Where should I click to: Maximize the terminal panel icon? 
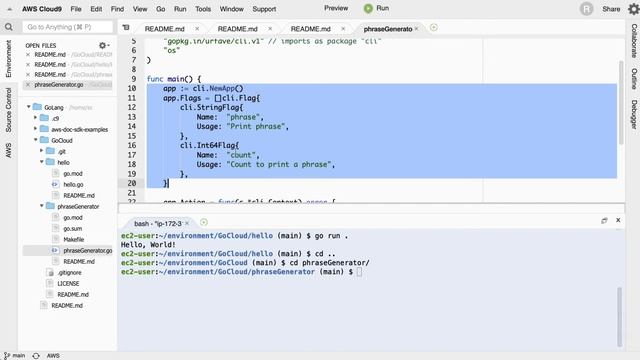click(604, 220)
